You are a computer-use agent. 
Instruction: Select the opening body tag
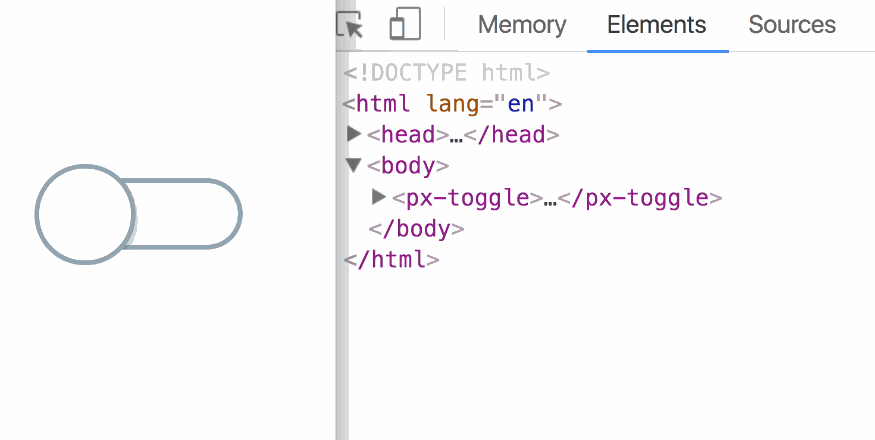408,166
